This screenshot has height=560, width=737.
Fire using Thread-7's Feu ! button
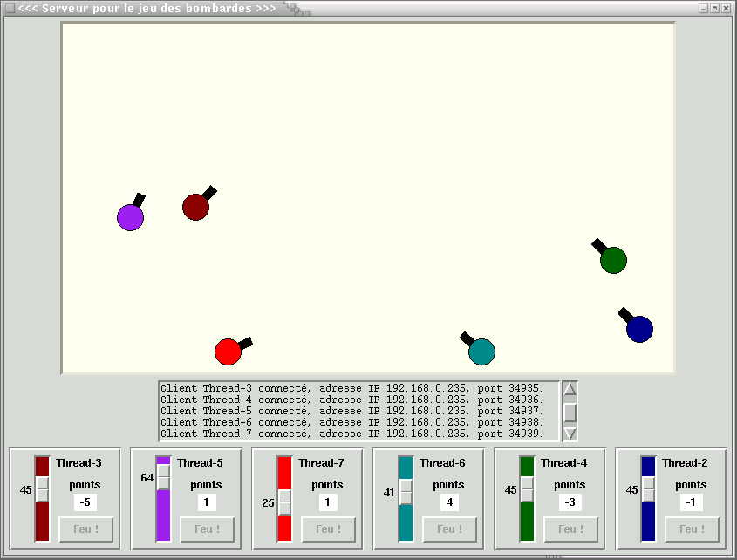pos(329,529)
